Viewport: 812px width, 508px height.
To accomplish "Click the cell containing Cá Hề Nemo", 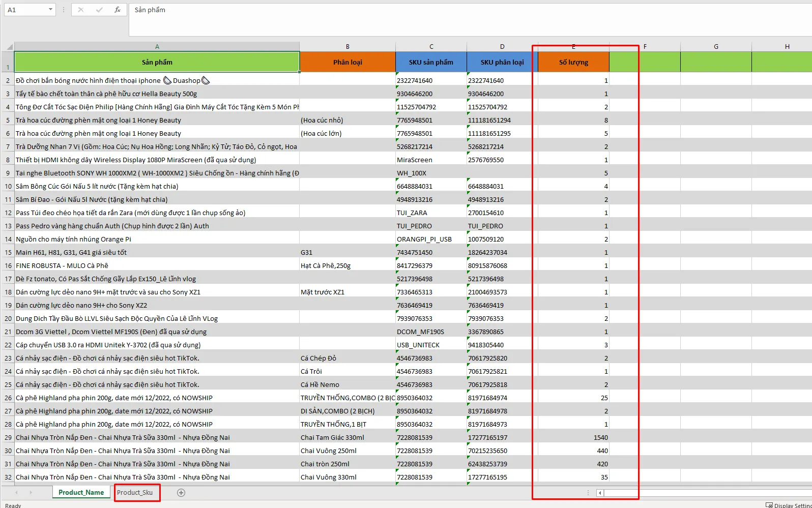I will [347, 384].
